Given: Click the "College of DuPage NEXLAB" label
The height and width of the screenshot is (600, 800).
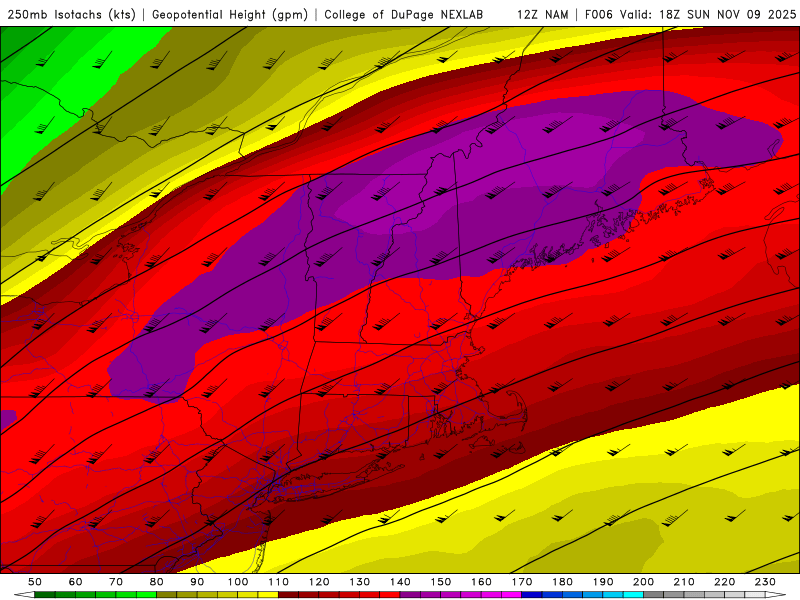Looking at the screenshot, I should pos(403,14).
